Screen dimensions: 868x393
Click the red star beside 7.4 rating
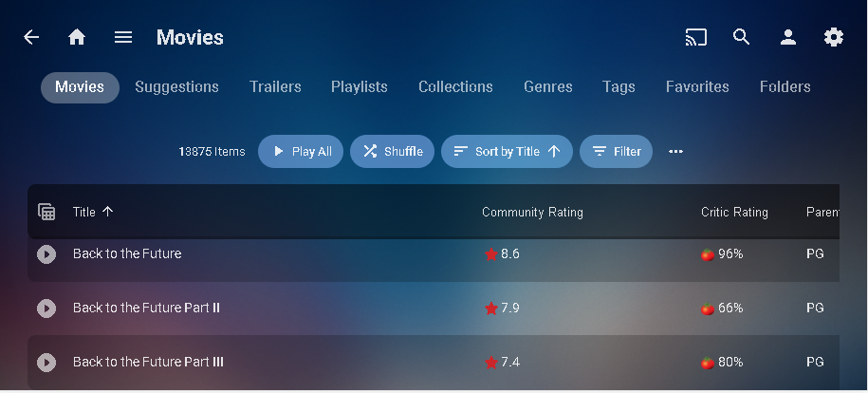491,363
